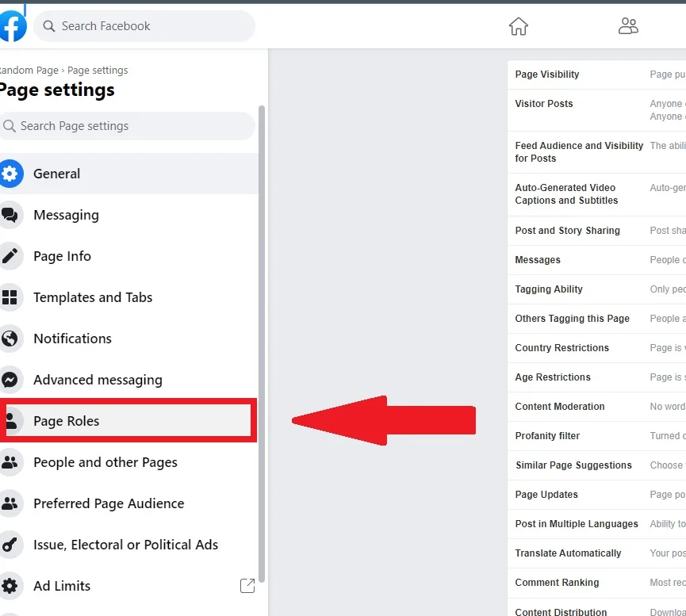This screenshot has width=686, height=616.
Task: Click the Templates and Tabs grid icon
Action: (x=10, y=297)
